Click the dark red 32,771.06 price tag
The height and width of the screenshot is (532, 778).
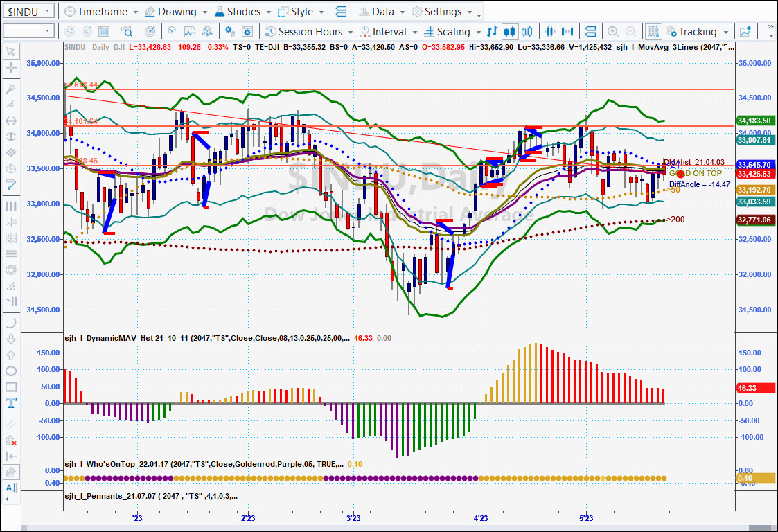(x=754, y=220)
